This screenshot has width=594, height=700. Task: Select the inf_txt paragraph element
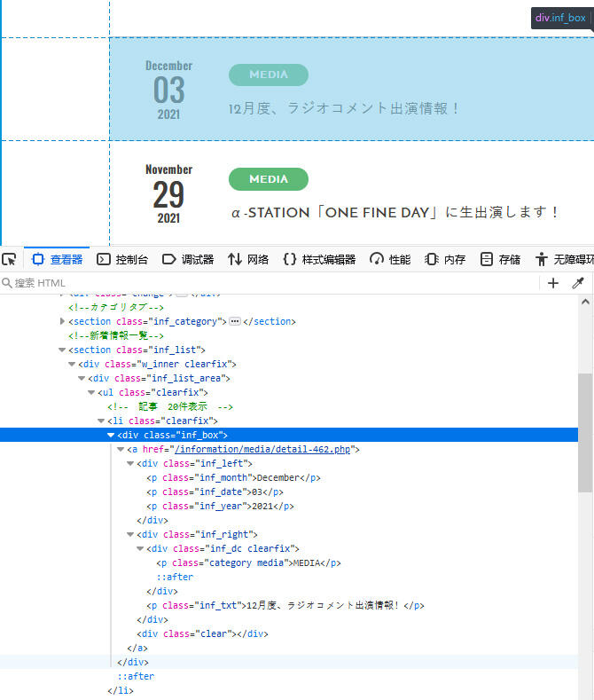tap(285, 606)
